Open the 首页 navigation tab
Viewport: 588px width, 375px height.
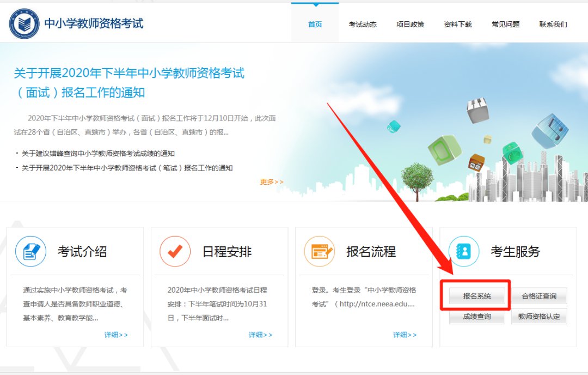tap(315, 25)
